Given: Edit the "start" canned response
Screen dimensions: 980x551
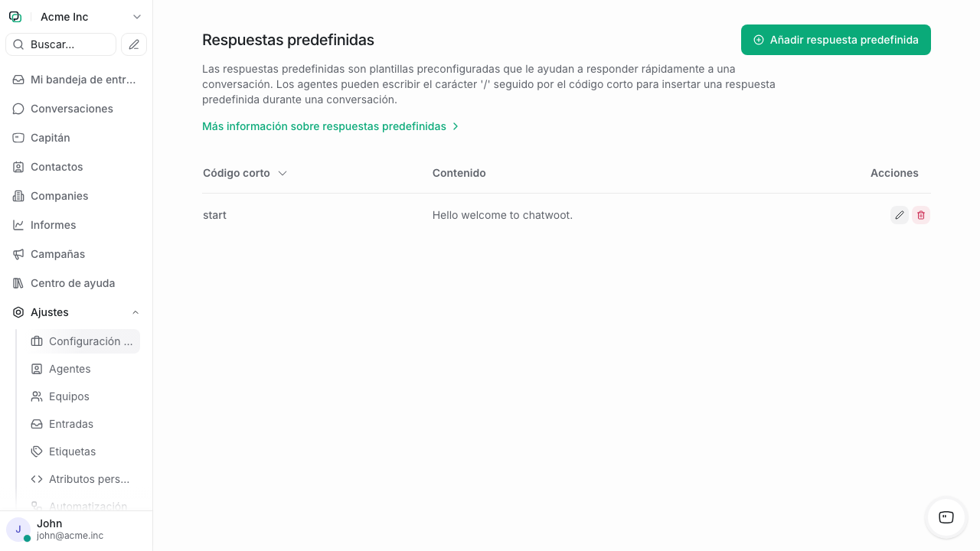Looking at the screenshot, I should [x=899, y=215].
